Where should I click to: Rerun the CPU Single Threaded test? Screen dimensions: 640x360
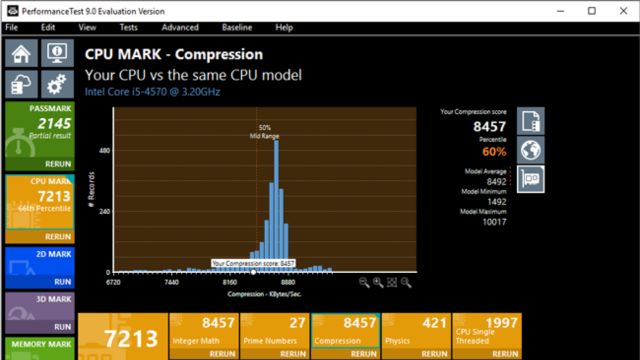(505, 354)
